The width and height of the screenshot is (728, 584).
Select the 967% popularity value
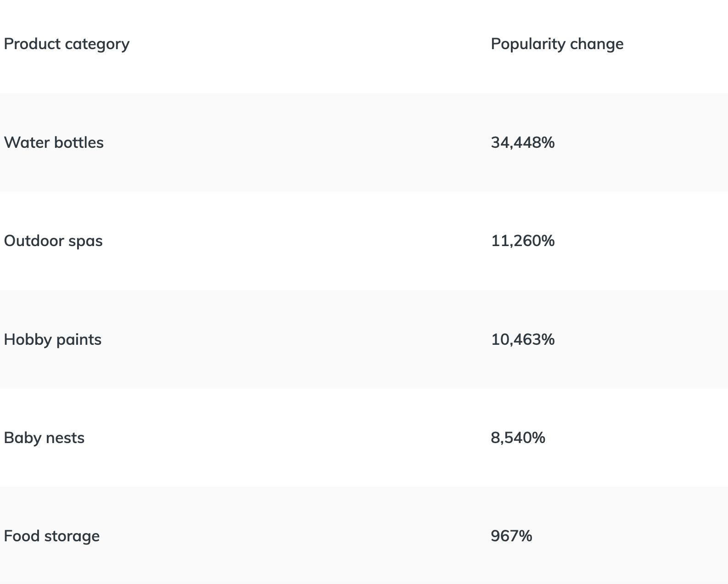(x=511, y=536)
